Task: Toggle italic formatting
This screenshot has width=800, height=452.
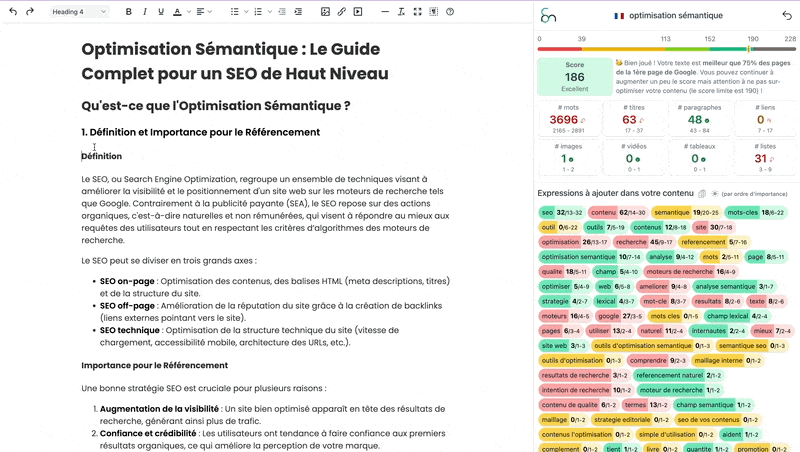Action: [144, 12]
